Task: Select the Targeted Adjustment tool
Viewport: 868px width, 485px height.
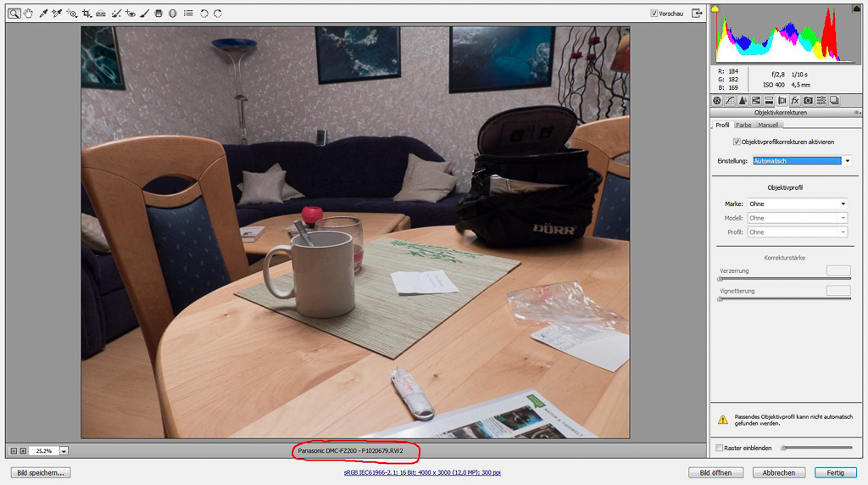Action: click(72, 14)
